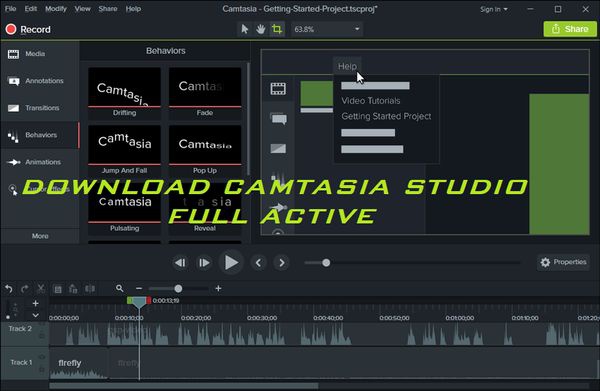Click the red Record button
Image resolution: width=600 pixels, height=391 pixels.
(x=28, y=29)
